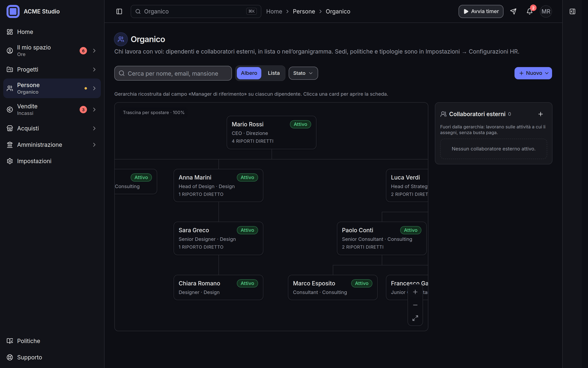
Task: Zoom in on the org chart
Action: [x=415, y=292]
